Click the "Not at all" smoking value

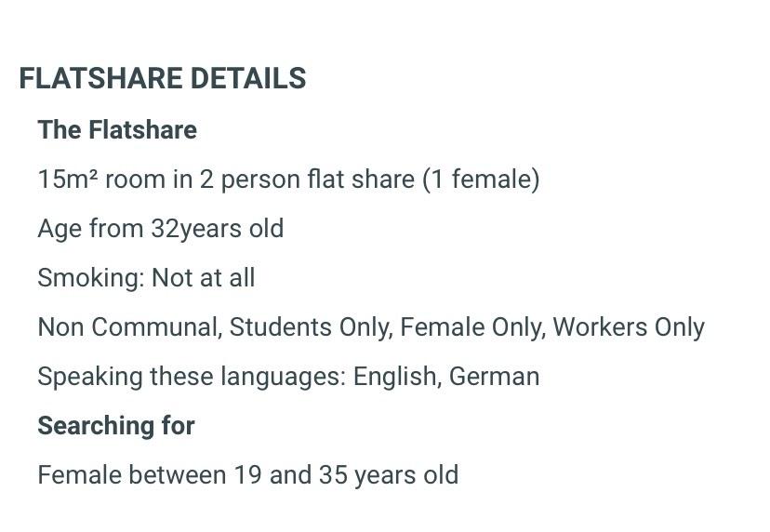coord(204,278)
